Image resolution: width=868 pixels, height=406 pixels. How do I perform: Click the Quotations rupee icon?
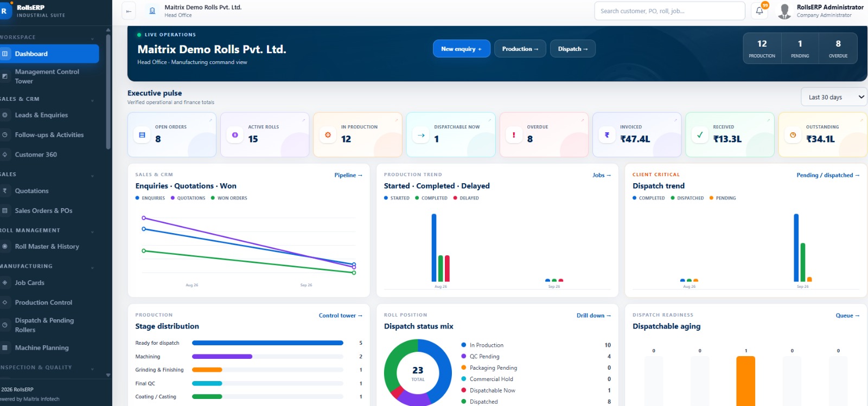(4, 191)
